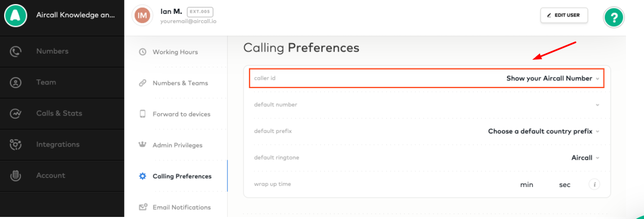Click the wrap up time info icon
This screenshot has height=219, width=644.
[x=594, y=184]
